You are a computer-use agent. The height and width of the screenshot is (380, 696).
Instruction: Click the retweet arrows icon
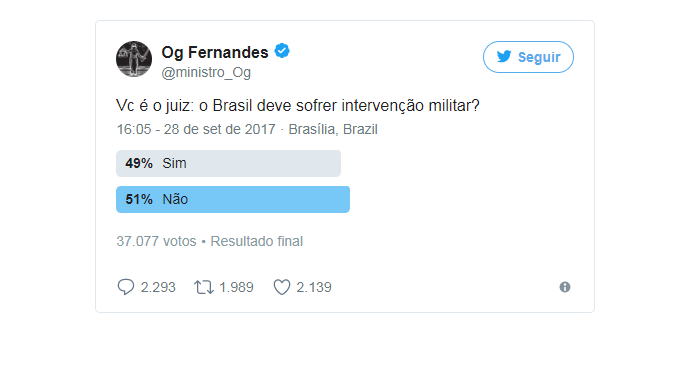[x=204, y=287]
